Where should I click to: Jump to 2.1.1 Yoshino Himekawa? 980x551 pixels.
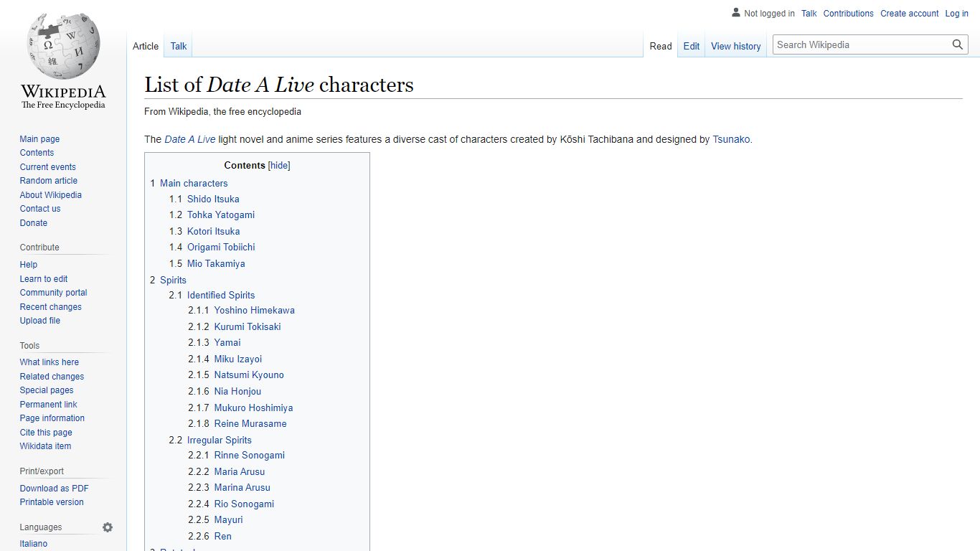pos(241,310)
